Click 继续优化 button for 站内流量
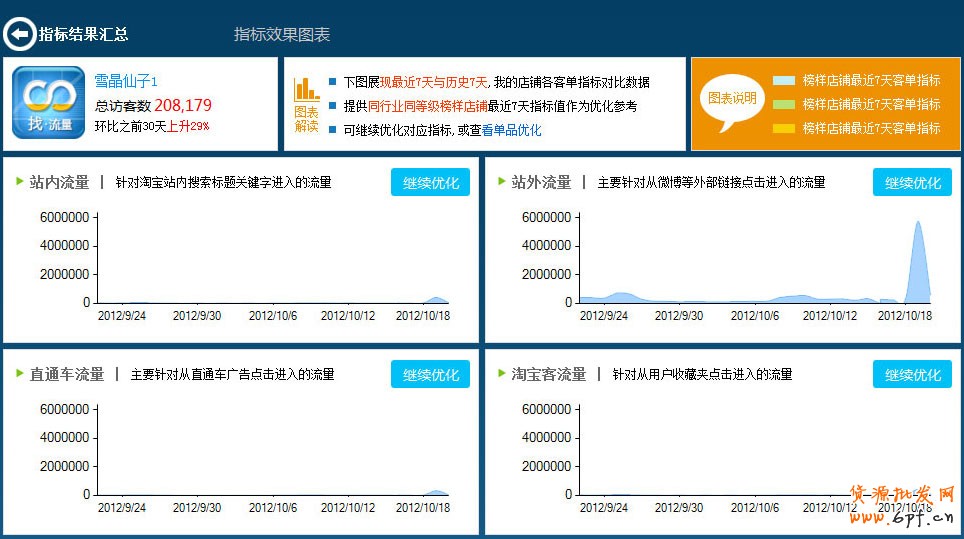Image resolution: width=964 pixels, height=539 pixels. [430, 182]
